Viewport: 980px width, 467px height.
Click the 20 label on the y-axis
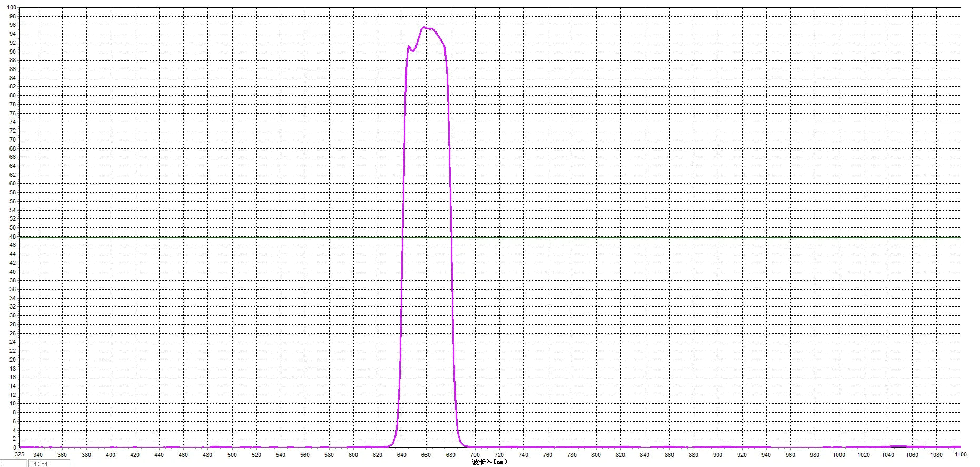coord(13,360)
